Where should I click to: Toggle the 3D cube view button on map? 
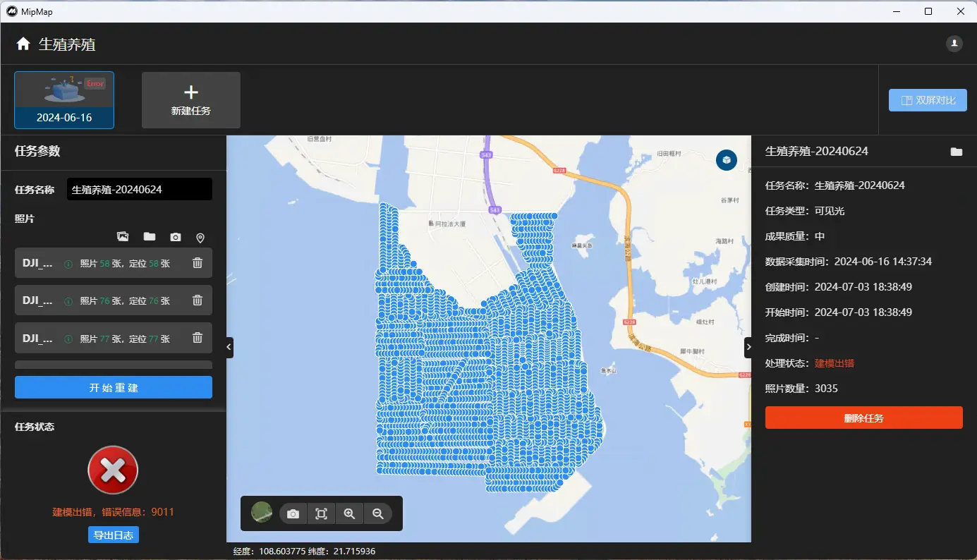pyautogui.click(x=726, y=160)
